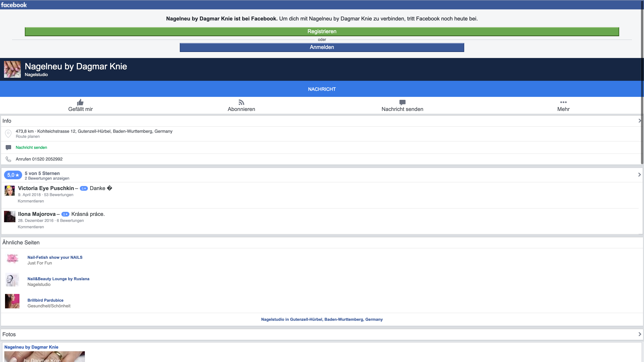Click the Nachricht senden speech bubble icon

click(402, 102)
